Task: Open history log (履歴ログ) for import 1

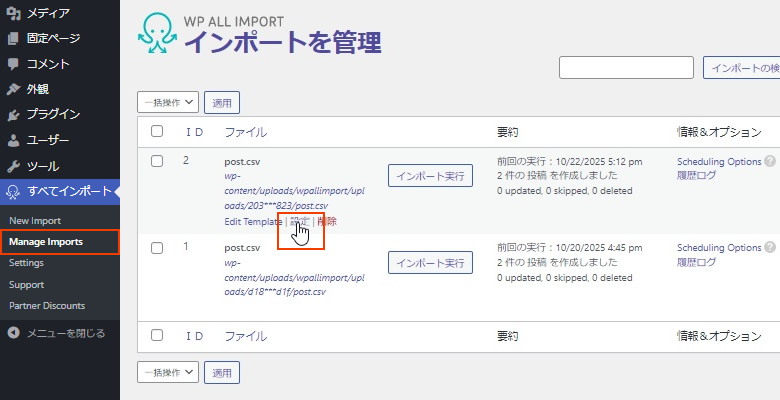Action: (696, 262)
